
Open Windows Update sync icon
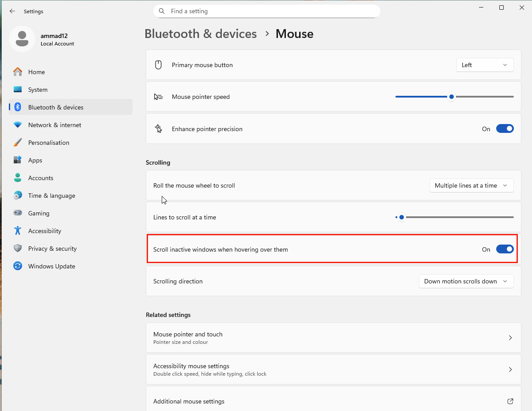coord(18,266)
